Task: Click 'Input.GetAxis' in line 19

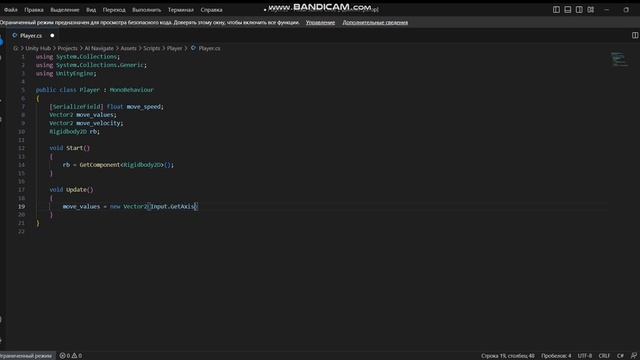Action: pos(172,207)
